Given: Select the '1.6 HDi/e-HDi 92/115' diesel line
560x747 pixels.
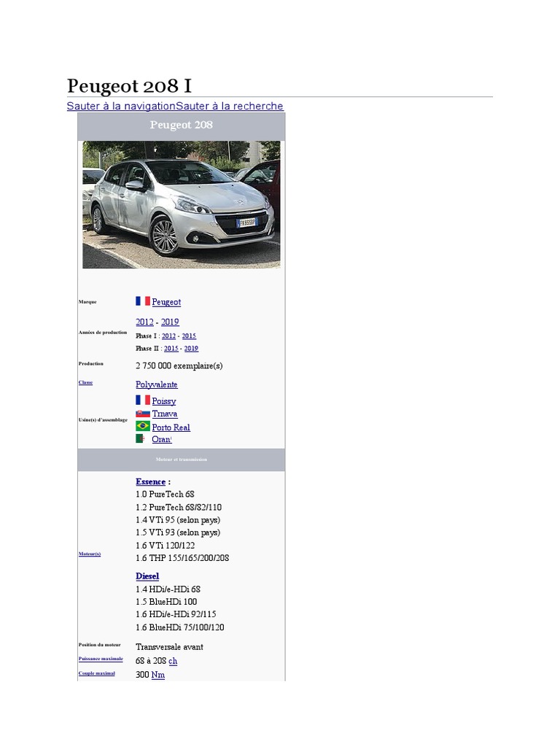Looking at the screenshot, I should [176, 614].
